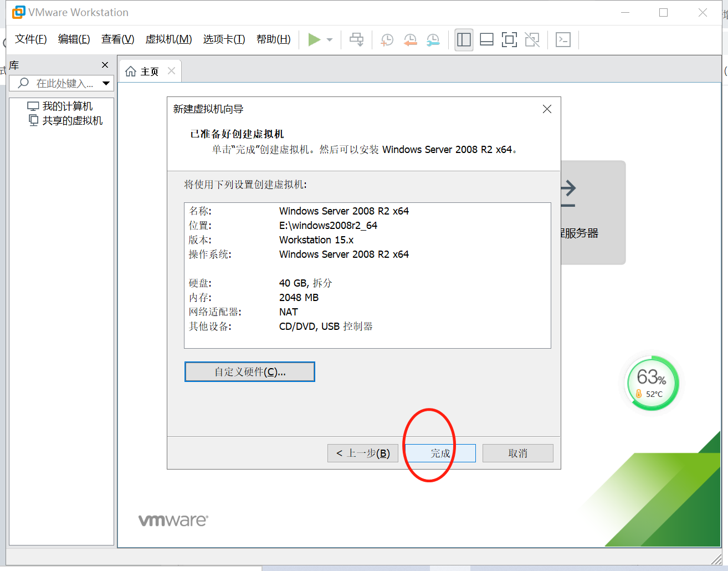Click the Workstation 15.x version value

316,240
